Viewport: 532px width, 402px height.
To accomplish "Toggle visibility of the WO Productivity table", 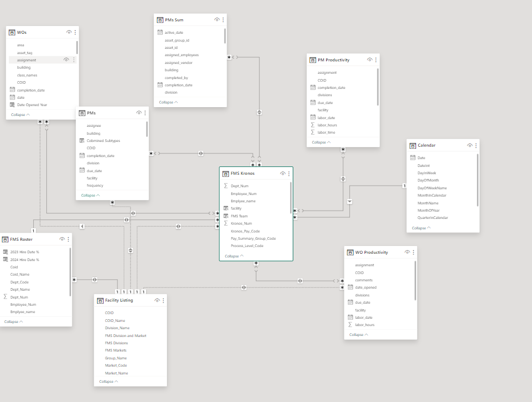I will coord(407,252).
